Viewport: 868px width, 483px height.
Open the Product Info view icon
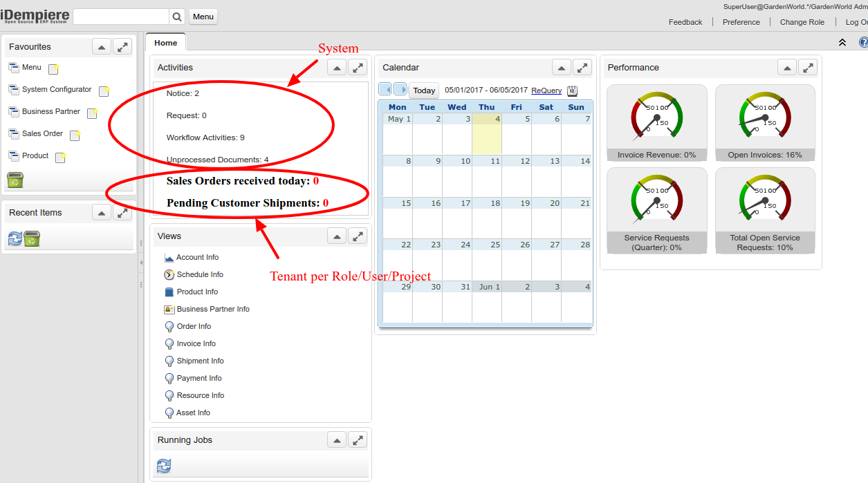click(169, 292)
